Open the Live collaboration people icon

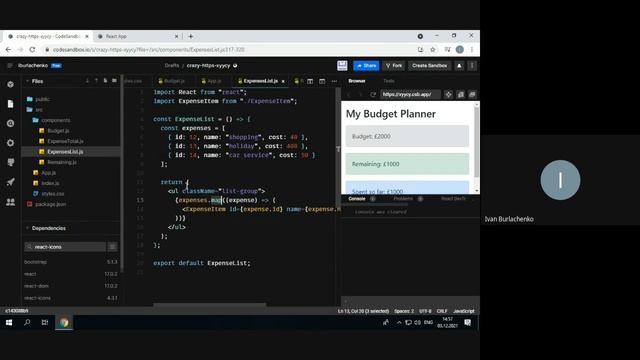11,202
